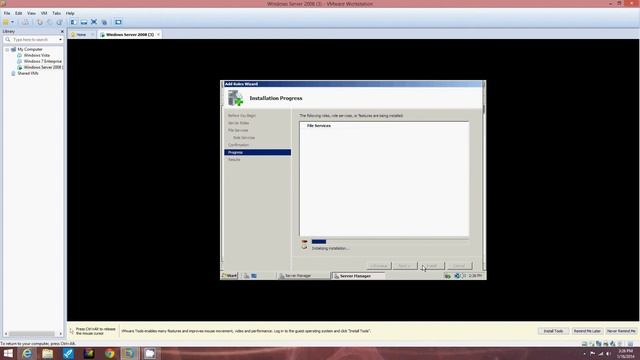640x360 pixels.
Task: Click the thumbnail bar toolbar icon
Action: [x=84, y=22]
